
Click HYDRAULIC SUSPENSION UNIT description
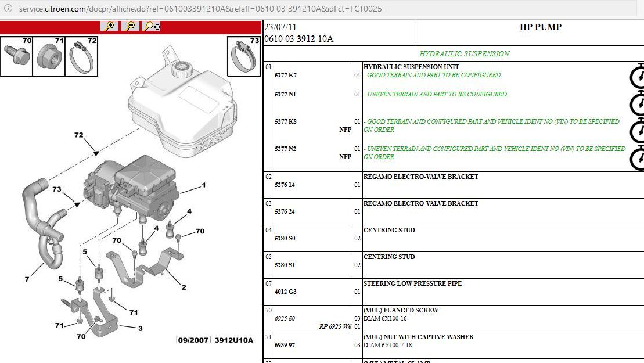coord(411,67)
